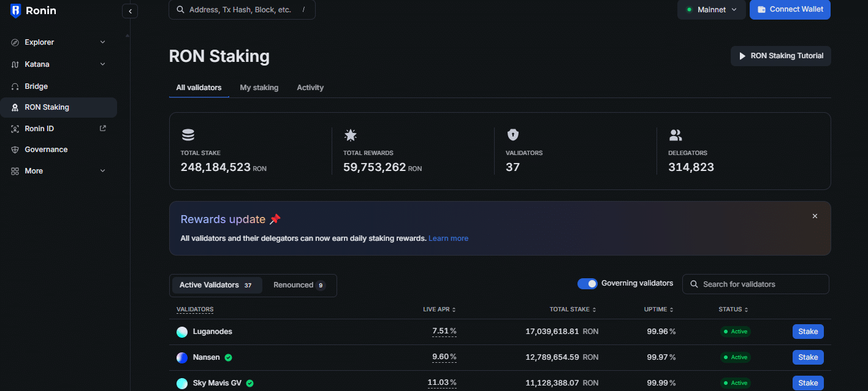868x391 pixels.
Task: Open the RON Staking Tutorial
Action: pyautogui.click(x=780, y=56)
